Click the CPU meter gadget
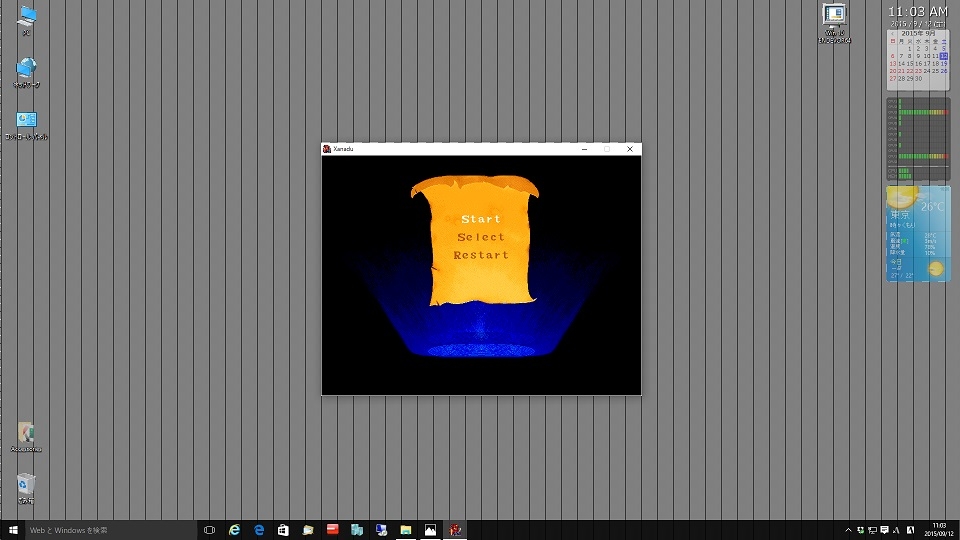 tap(918, 139)
